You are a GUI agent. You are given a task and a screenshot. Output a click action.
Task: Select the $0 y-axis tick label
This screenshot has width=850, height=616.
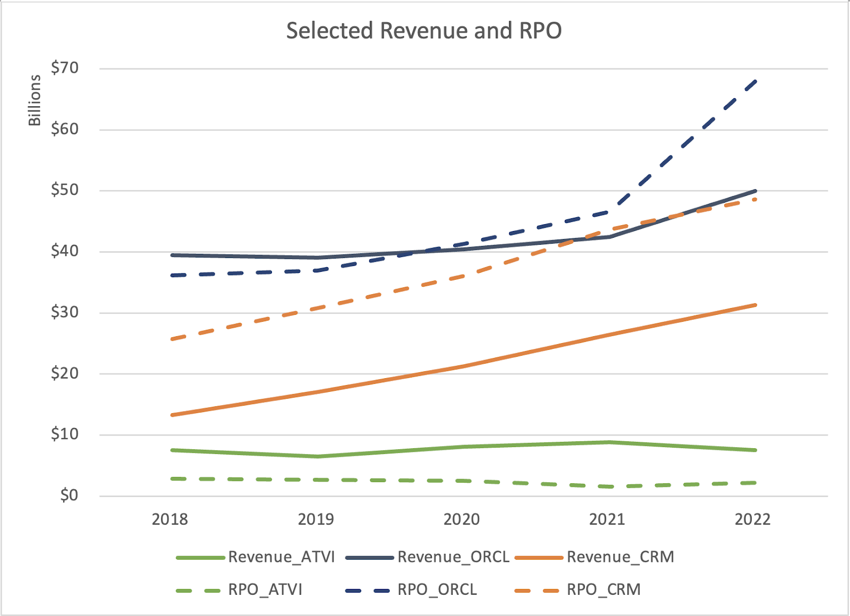coord(69,495)
